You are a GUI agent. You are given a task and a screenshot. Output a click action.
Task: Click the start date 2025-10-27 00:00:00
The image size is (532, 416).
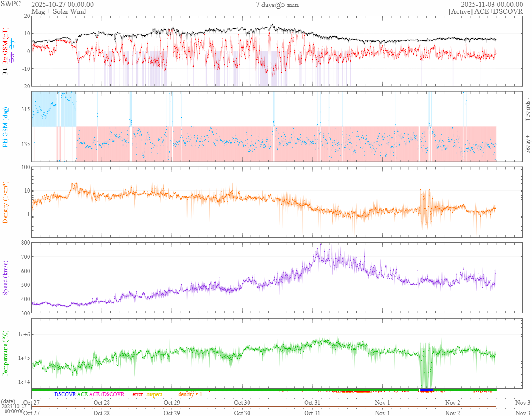point(62,5)
